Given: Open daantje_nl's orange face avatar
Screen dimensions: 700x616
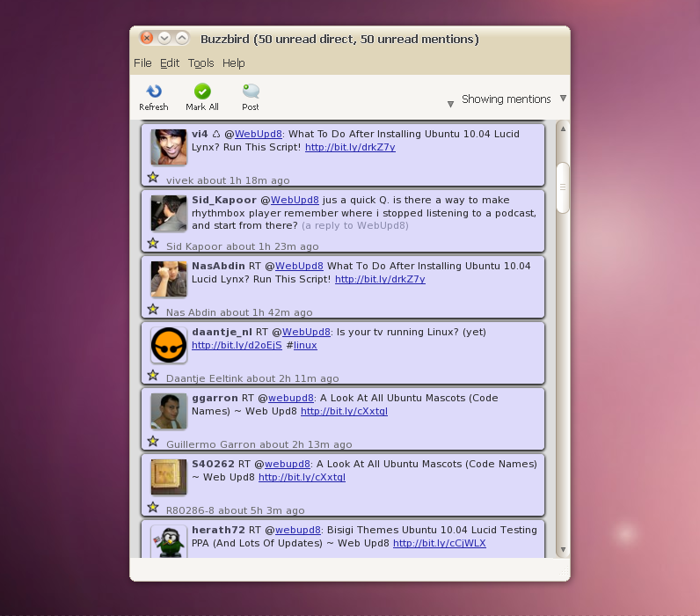Looking at the screenshot, I should (x=169, y=345).
